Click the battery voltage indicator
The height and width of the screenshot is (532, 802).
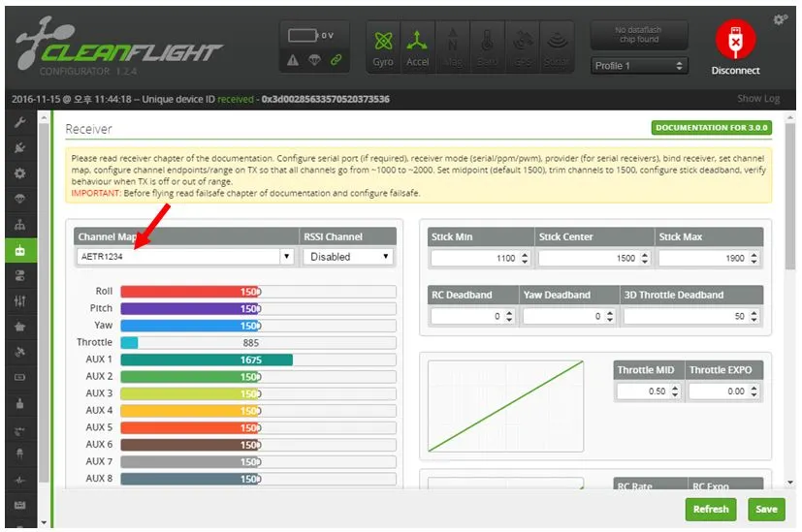click(x=310, y=35)
